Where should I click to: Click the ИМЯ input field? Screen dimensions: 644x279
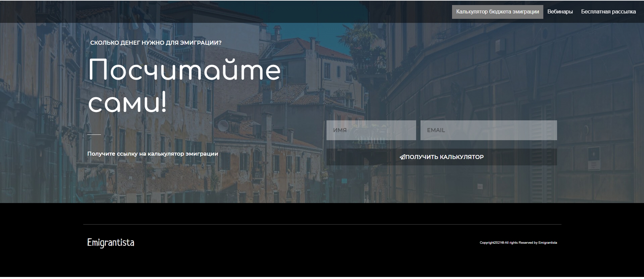point(371,130)
